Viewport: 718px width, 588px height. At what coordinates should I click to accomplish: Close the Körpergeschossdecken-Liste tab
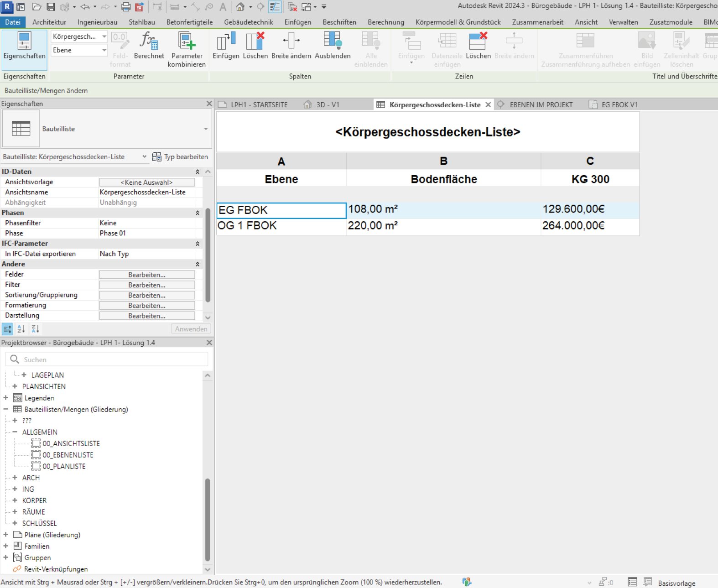pos(488,104)
